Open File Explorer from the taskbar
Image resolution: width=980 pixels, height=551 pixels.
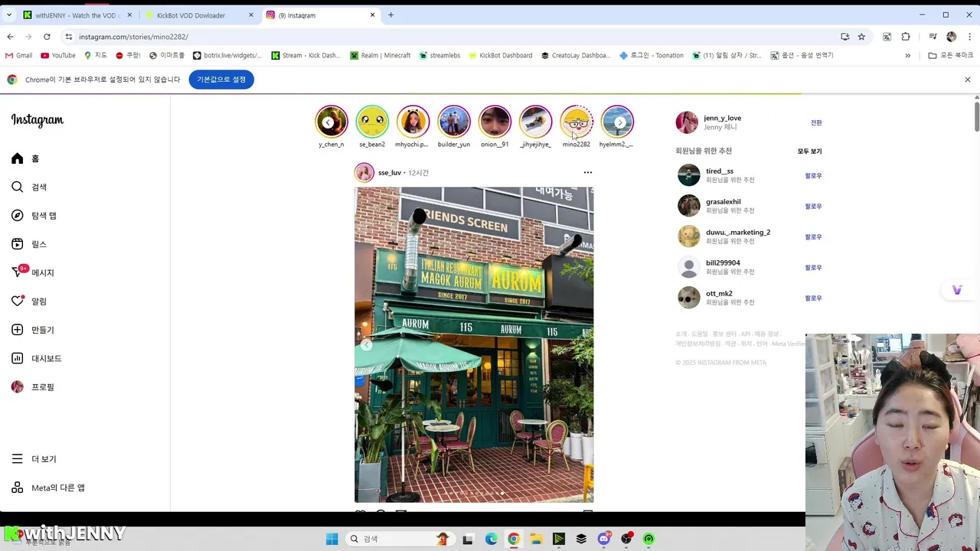click(536, 539)
